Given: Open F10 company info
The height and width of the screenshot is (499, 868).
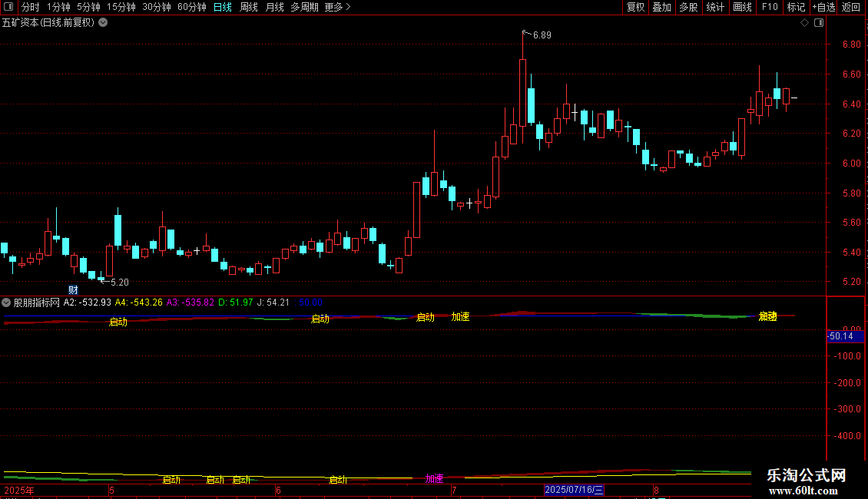Looking at the screenshot, I should 770,7.
